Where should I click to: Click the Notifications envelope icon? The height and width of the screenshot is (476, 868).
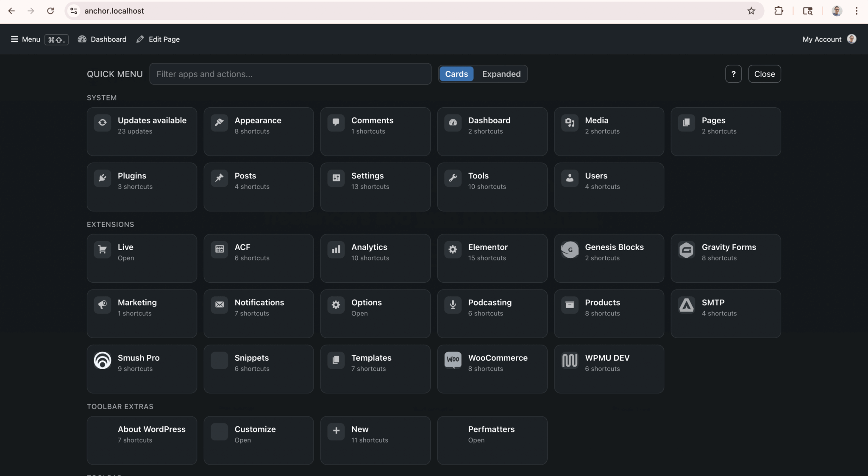click(x=219, y=305)
